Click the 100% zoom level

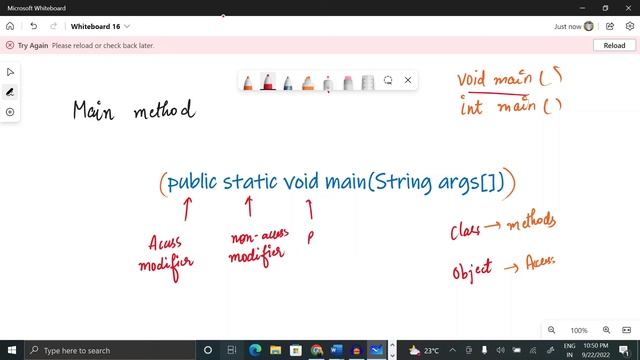[579, 330]
